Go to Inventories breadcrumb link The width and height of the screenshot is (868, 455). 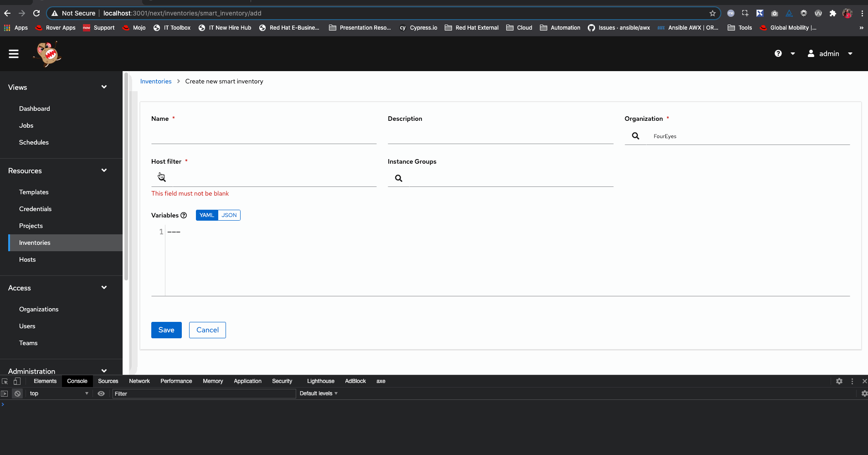(x=156, y=81)
